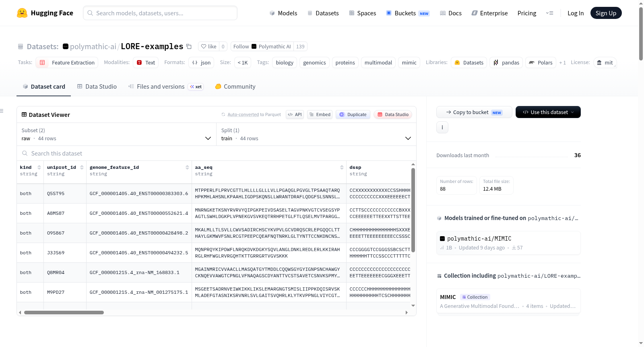
Task: Select the Feature Extraction task tag
Action: tap(67, 62)
